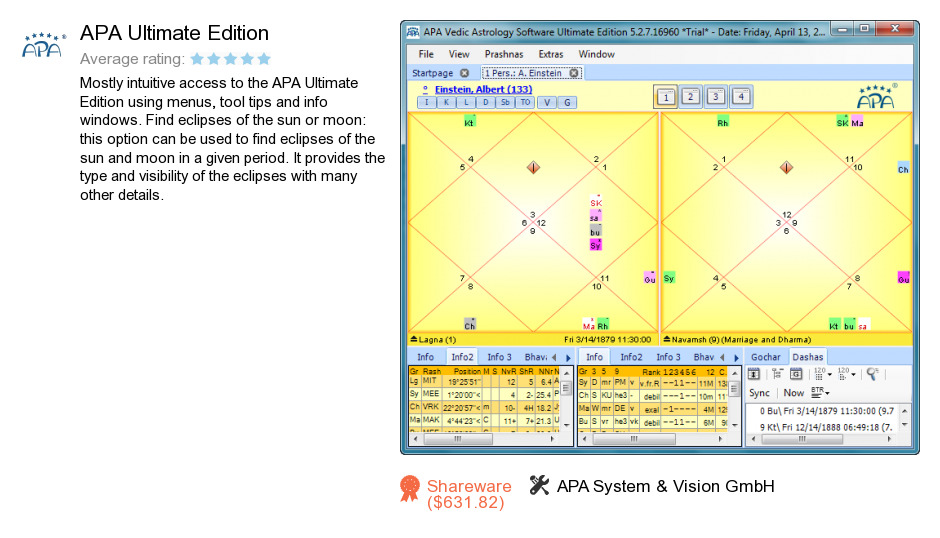Click the TO button

(525, 103)
